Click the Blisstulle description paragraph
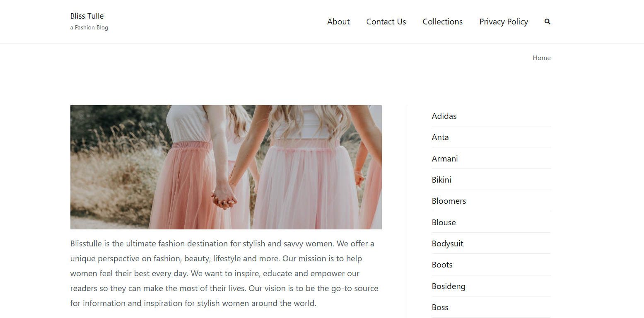The image size is (644, 318). pos(224,273)
